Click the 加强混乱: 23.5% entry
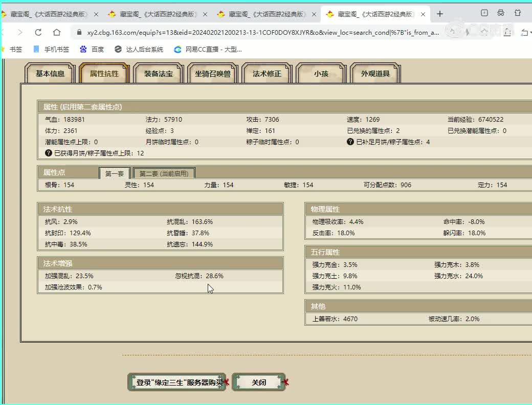 (69, 276)
